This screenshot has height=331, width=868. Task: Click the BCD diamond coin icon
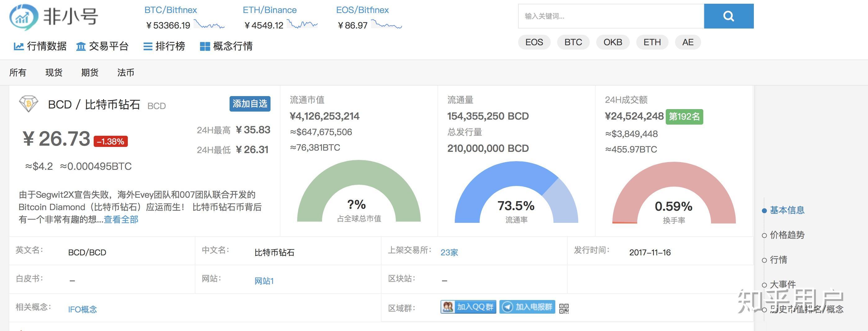tap(29, 104)
